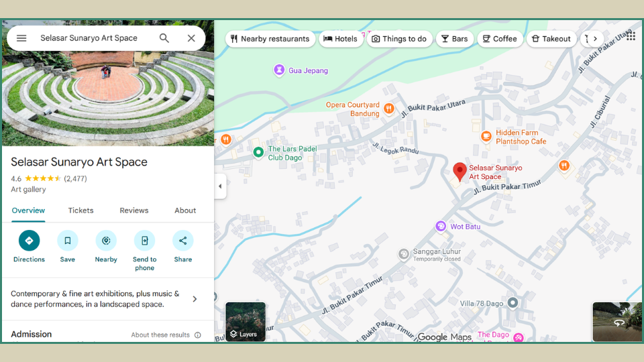
Task: Click the Admission section heading
Action: tap(32, 334)
